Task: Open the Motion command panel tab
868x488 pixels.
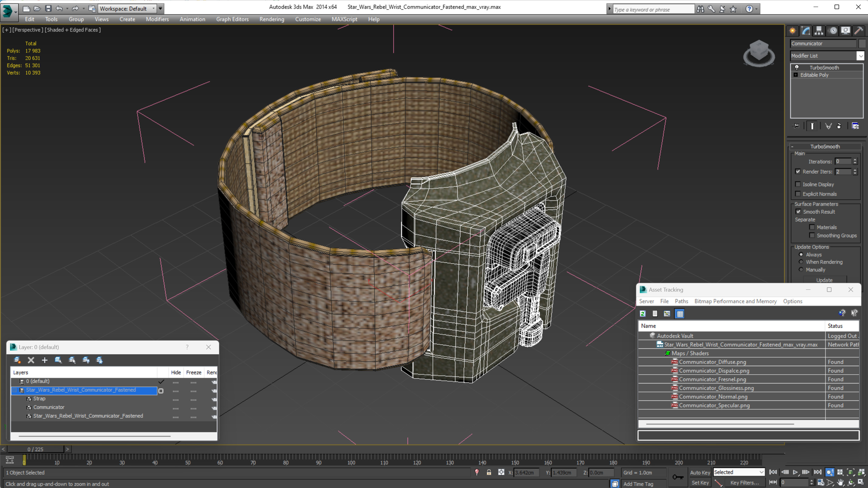Action: click(833, 31)
